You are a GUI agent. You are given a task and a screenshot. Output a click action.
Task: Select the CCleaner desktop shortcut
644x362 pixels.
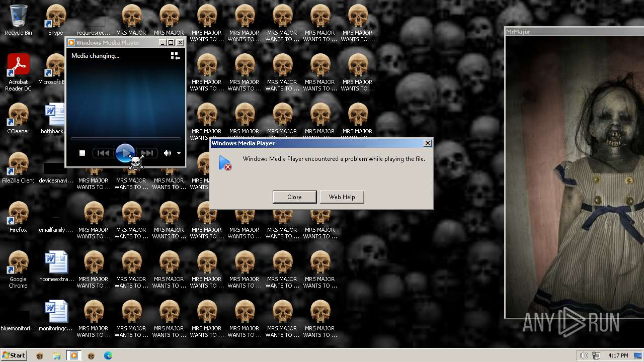(18, 119)
